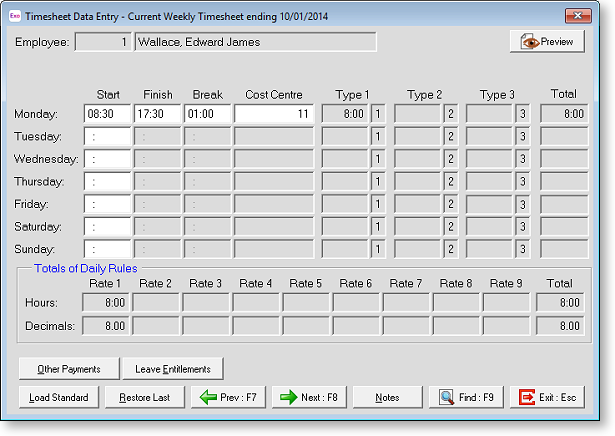Select Monday's Finish time field

(x=157, y=114)
